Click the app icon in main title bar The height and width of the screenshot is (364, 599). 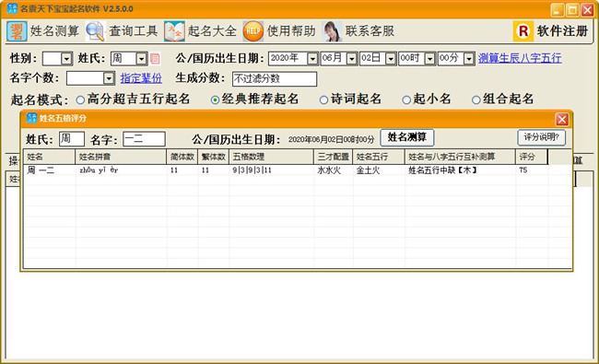[x=12, y=8]
